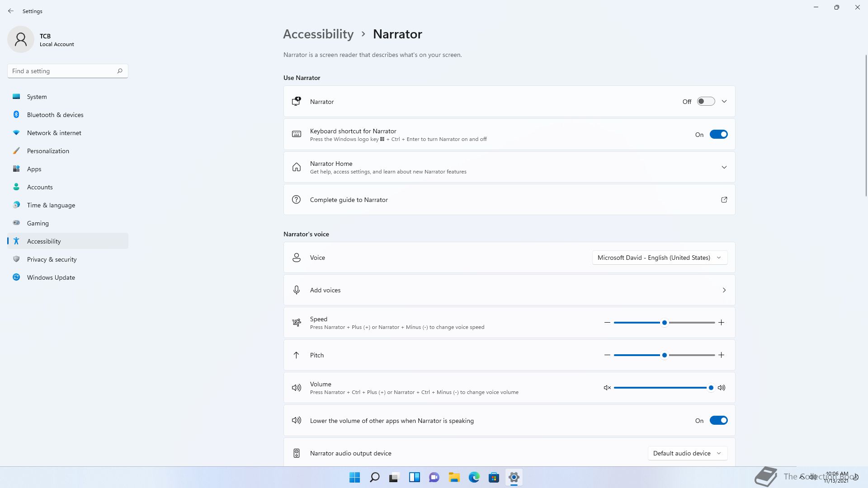Click Narrator Home row text
868x488 pixels.
(x=331, y=164)
